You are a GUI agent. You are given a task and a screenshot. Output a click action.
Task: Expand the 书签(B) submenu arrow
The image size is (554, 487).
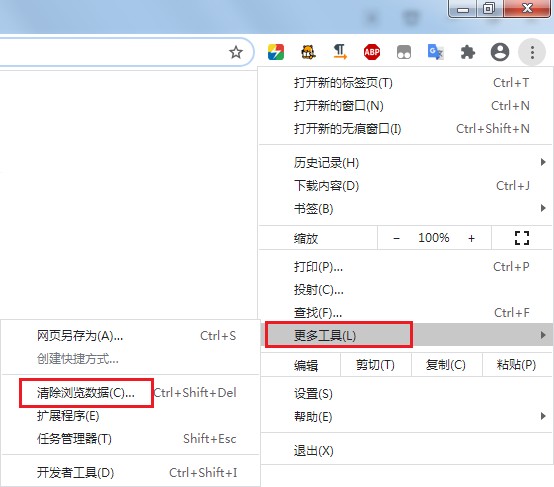pyautogui.click(x=543, y=208)
